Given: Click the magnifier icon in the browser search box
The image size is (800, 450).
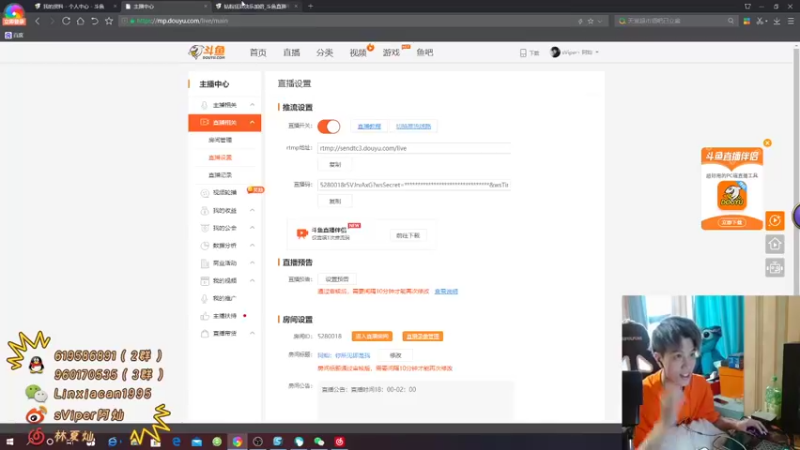Looking at the screenshot, I should click(731, 21).
